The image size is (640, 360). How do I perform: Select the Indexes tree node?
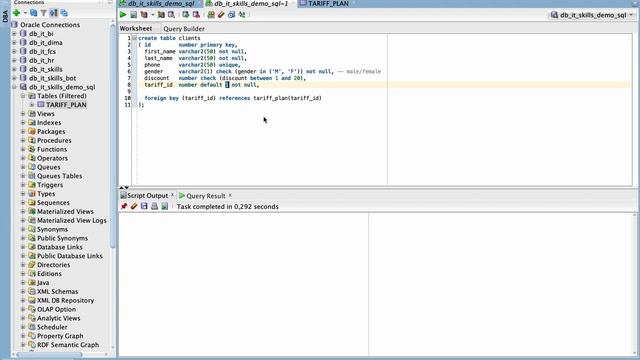tap(49, 123)
